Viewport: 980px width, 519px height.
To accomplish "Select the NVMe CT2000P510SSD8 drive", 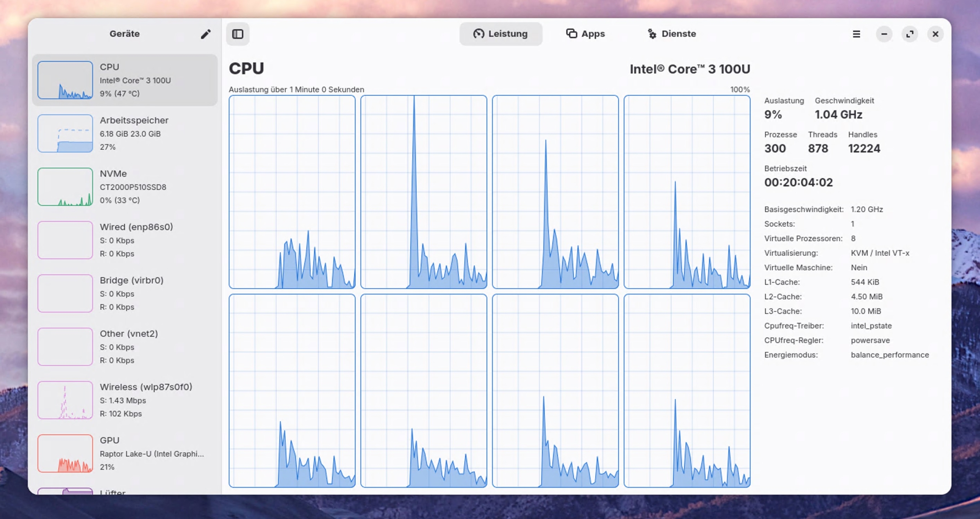I will tap(124, 187).
